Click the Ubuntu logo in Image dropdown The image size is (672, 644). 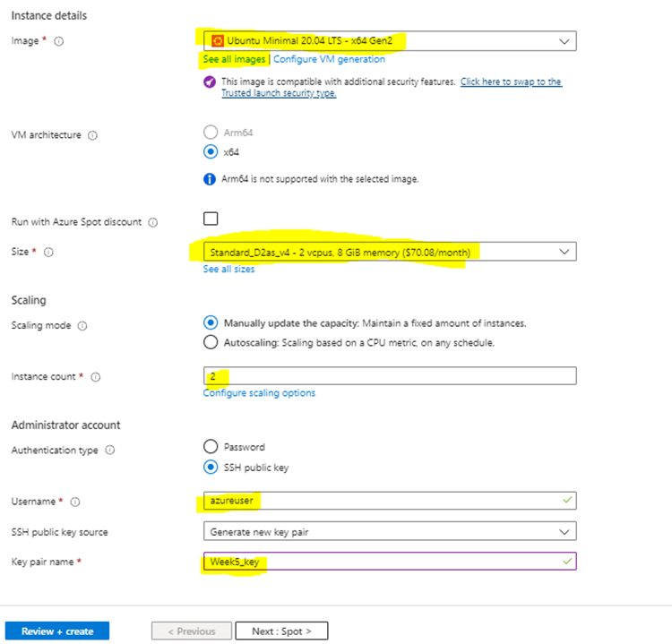[x=218, y=40]
